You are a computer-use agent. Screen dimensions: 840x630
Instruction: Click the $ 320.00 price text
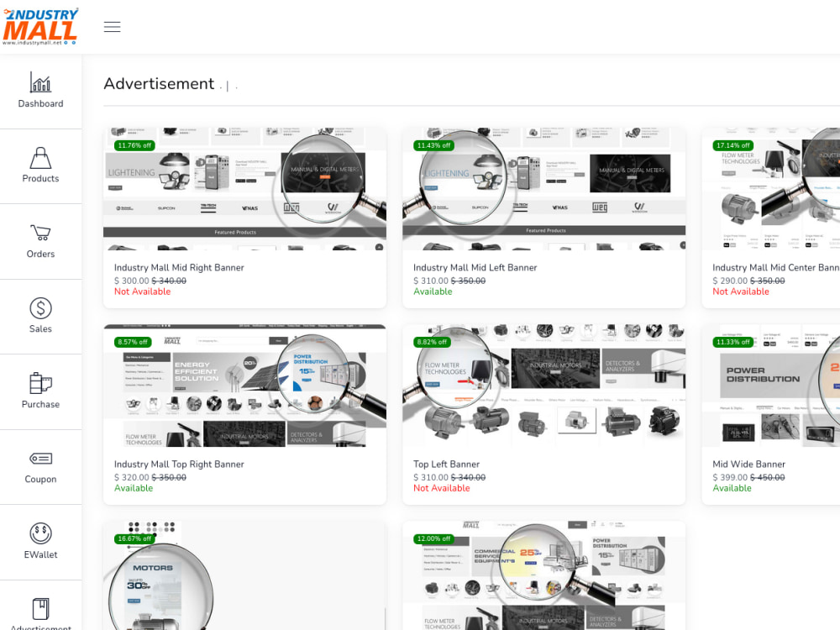[x=131, y=477]
